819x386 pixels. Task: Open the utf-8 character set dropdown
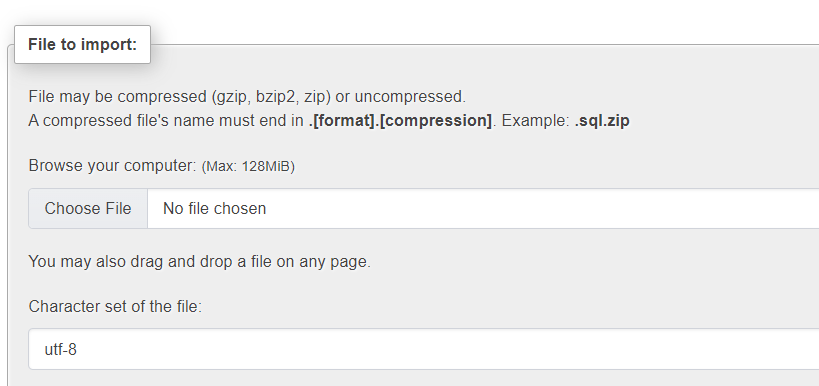point(424,349)
